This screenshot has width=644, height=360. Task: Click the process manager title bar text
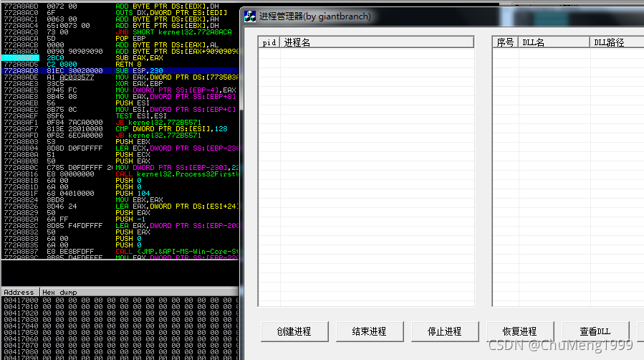[314, 16]
